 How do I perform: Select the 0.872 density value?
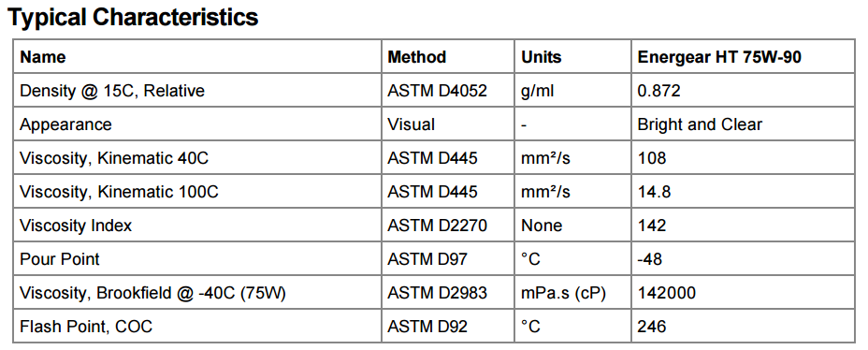pyautogui.click(x=658, y=91)
